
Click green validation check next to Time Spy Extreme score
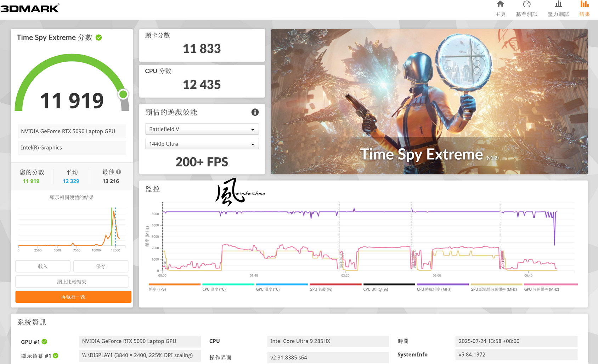[x=99, y=38]
